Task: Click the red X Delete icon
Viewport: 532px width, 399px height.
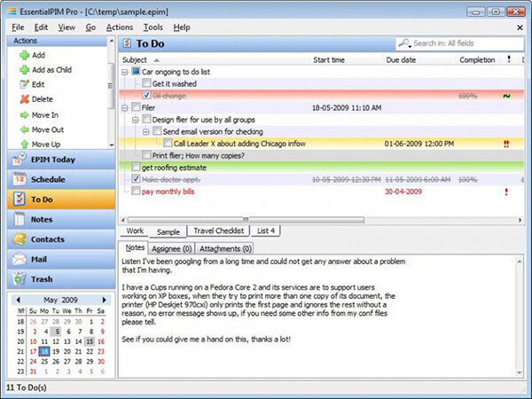Action: click(x=24, y=99)
